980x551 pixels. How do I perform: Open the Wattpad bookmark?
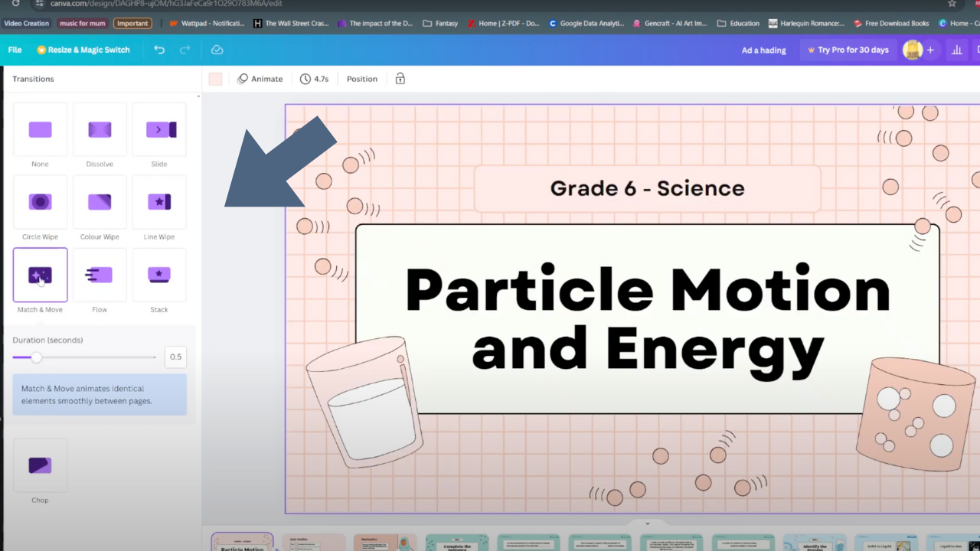pos(207,24)
